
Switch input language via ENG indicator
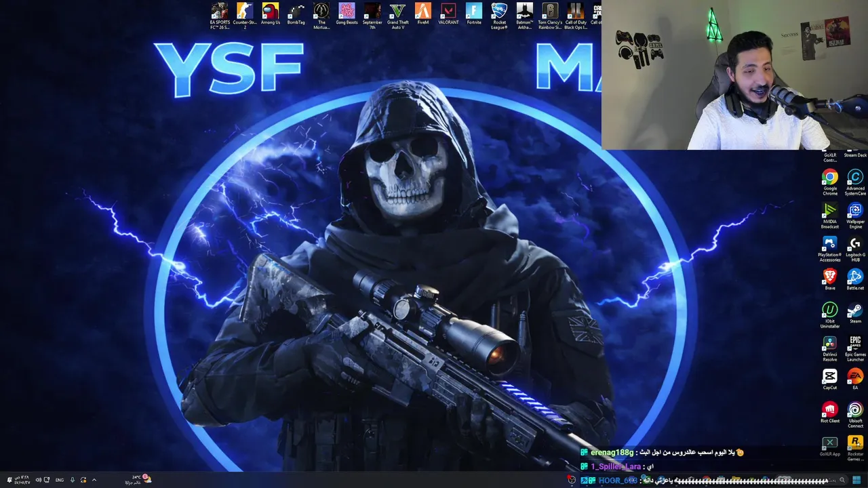coord(60,480)
